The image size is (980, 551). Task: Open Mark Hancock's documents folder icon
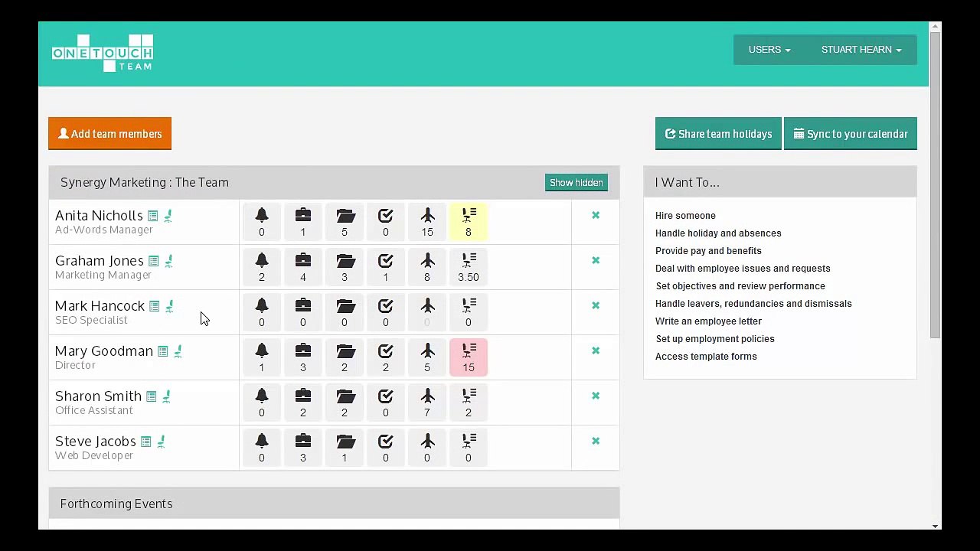345,312
